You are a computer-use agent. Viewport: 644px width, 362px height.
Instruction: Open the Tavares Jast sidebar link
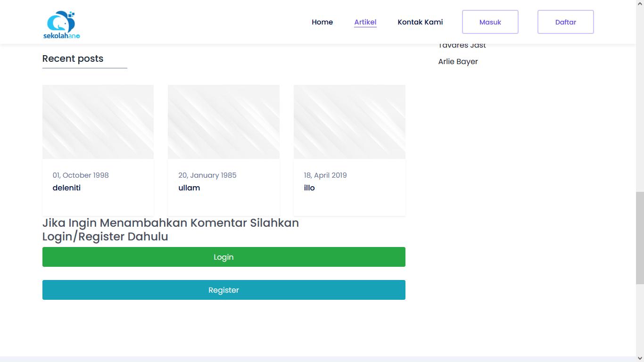462,46
